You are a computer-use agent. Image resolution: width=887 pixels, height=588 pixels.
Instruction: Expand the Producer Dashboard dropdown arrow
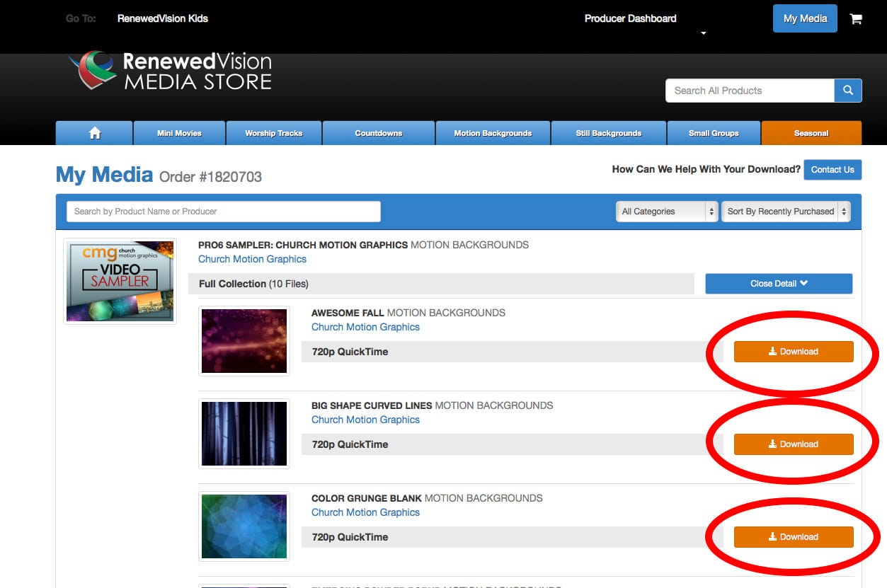704,33
